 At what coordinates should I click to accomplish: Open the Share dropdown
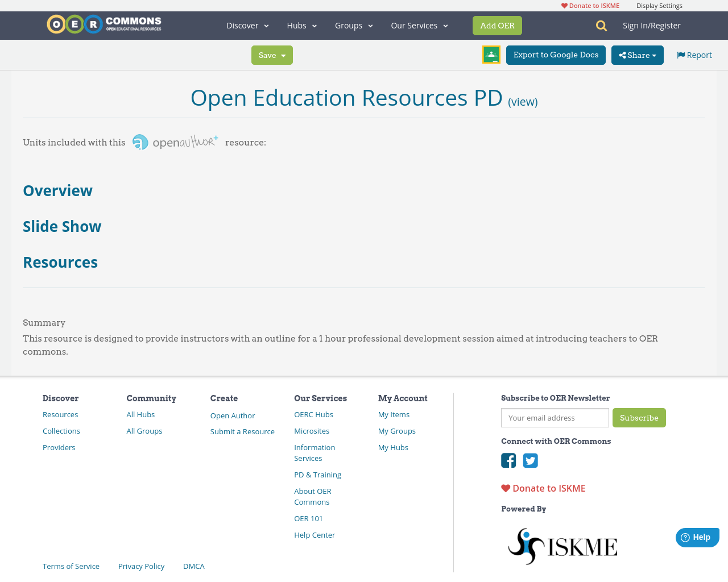pos(637,54)
